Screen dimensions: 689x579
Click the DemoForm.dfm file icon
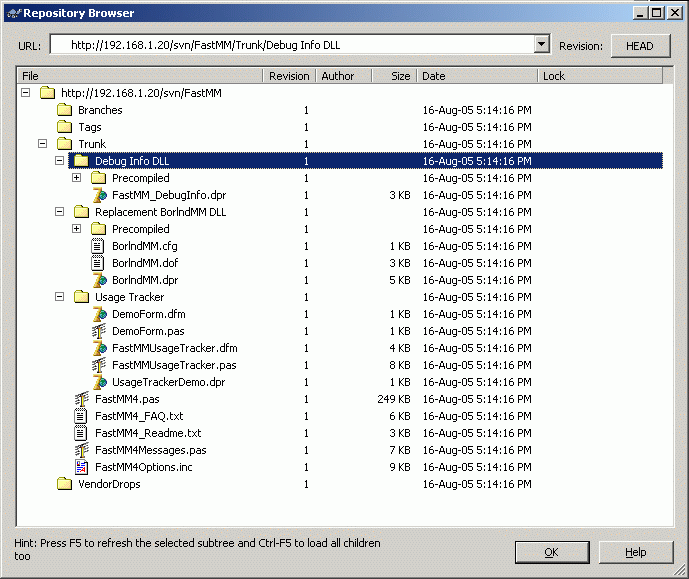[x=99, y=314]
